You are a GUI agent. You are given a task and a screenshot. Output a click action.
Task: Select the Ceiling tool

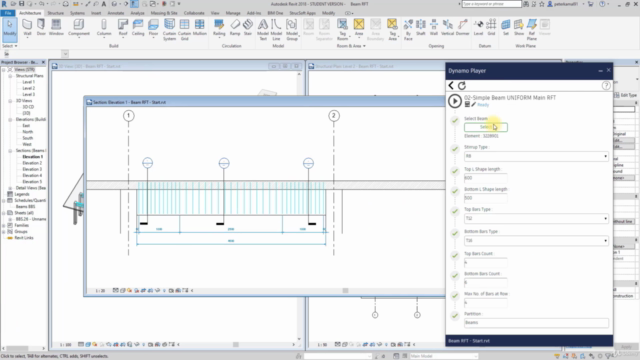[x=138, y=28]
